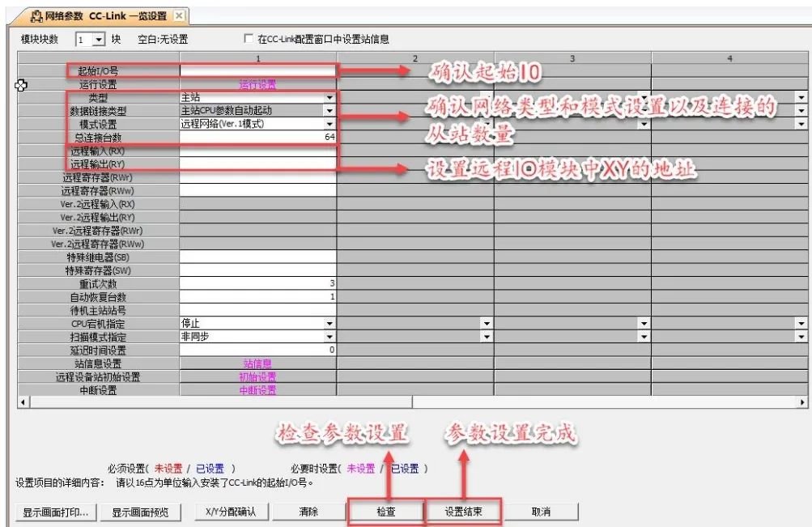
Task: Click the 显示画面打印 button
Action: click(55, 512)
